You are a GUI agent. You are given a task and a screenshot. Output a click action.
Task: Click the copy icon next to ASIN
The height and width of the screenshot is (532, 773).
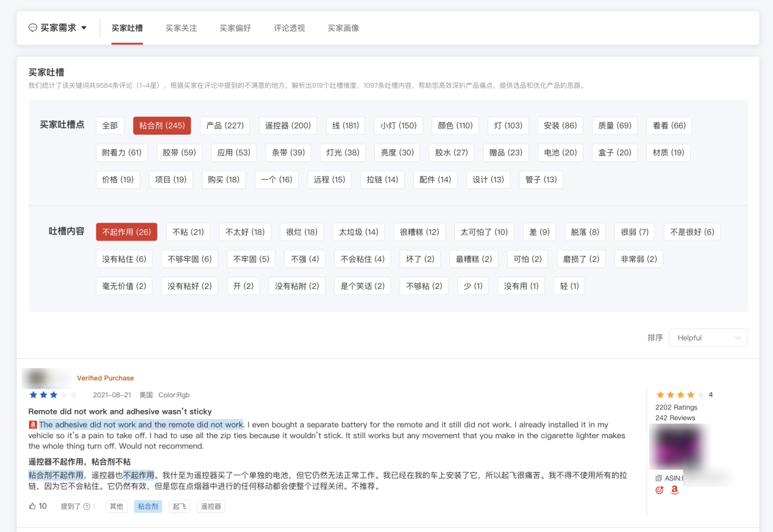pyautogui.click(x=658, y=478)
